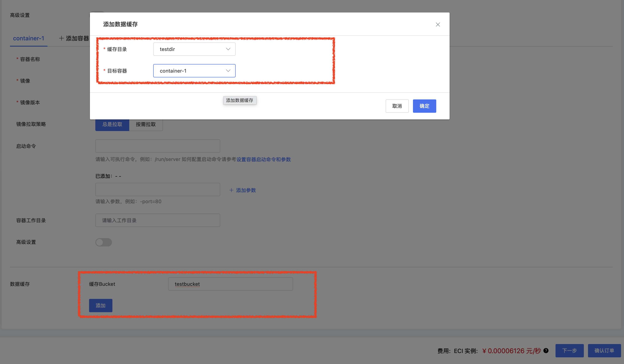624x364 pixels.
Task: Click the chevron arrow of the 缓存目录 dropdown
Action: pos(228,49)
